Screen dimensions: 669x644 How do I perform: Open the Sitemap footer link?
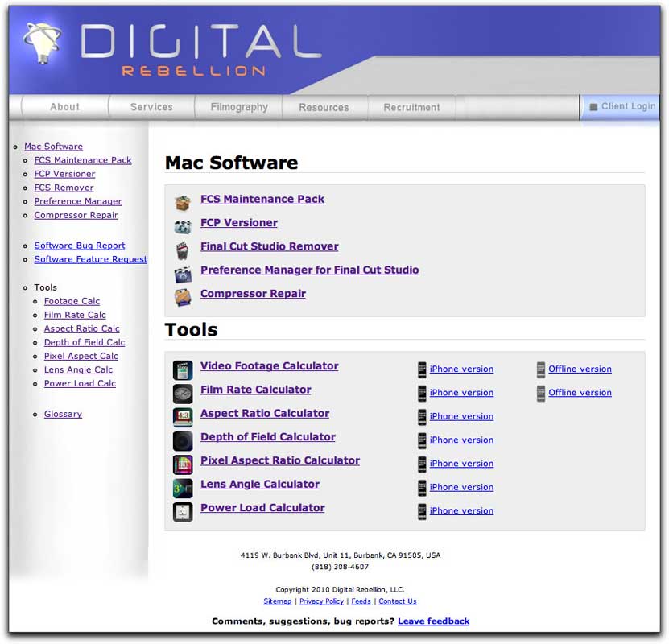coord(277,601)
